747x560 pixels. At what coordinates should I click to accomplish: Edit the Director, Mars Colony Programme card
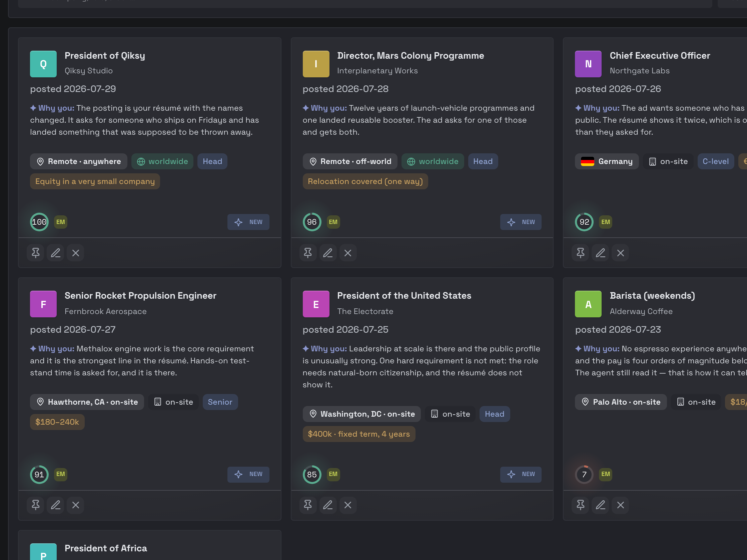click(x=327, y=253)
